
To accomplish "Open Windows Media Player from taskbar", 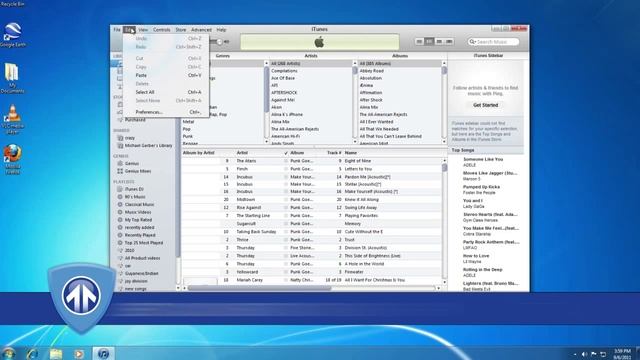I will 79,353.
